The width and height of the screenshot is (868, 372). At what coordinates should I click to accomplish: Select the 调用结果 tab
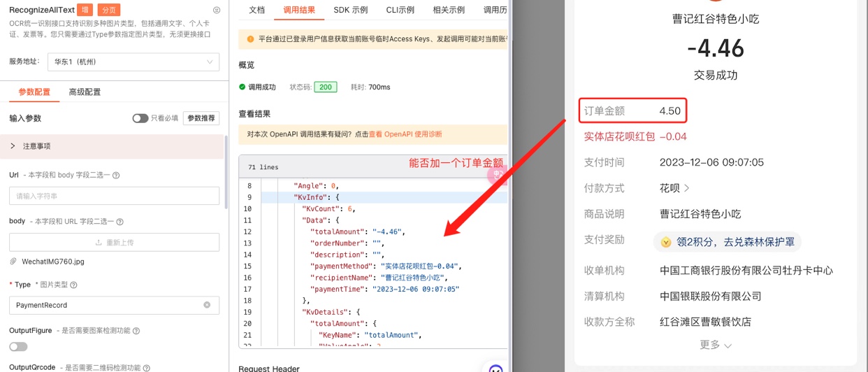tap(299, 10)
